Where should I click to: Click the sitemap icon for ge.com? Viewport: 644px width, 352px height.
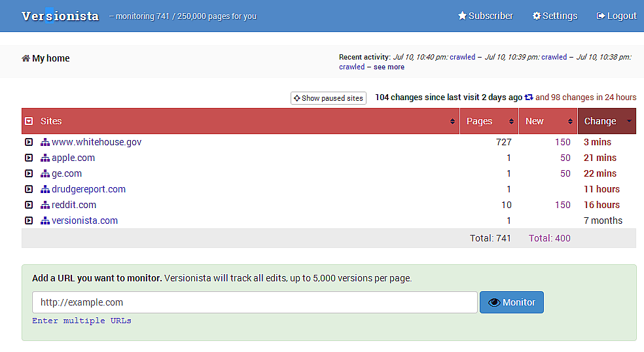45,174
